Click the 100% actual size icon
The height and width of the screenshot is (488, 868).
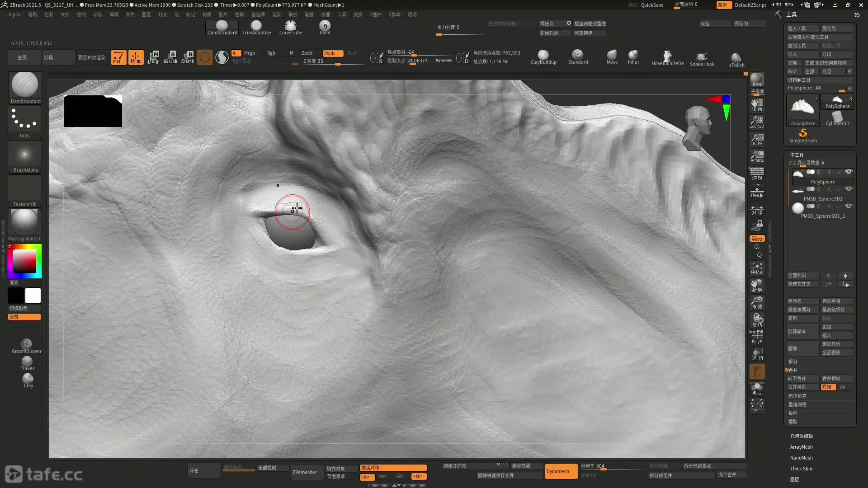click(757, 139)
